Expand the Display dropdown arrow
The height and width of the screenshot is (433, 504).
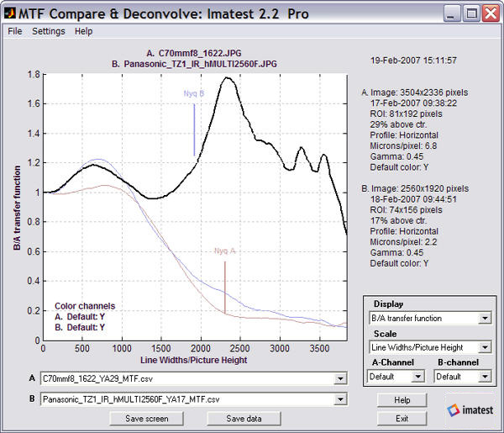click(485, 319)
